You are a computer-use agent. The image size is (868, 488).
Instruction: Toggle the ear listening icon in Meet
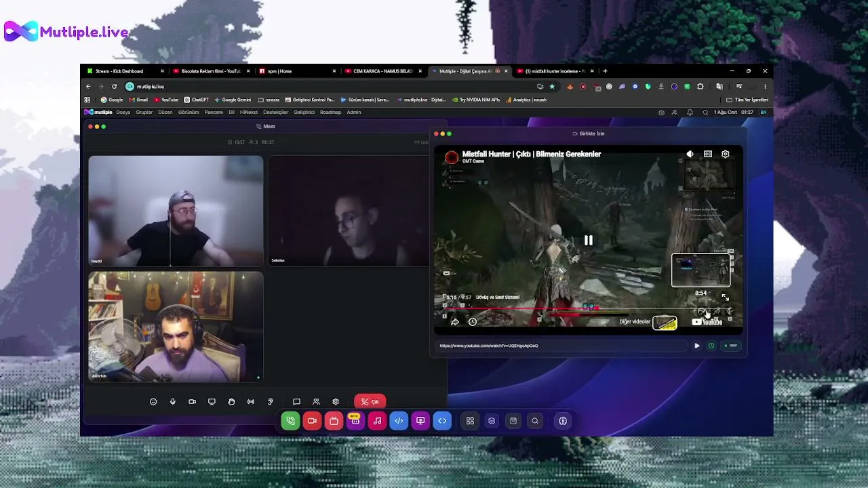[x=271, y=402]
